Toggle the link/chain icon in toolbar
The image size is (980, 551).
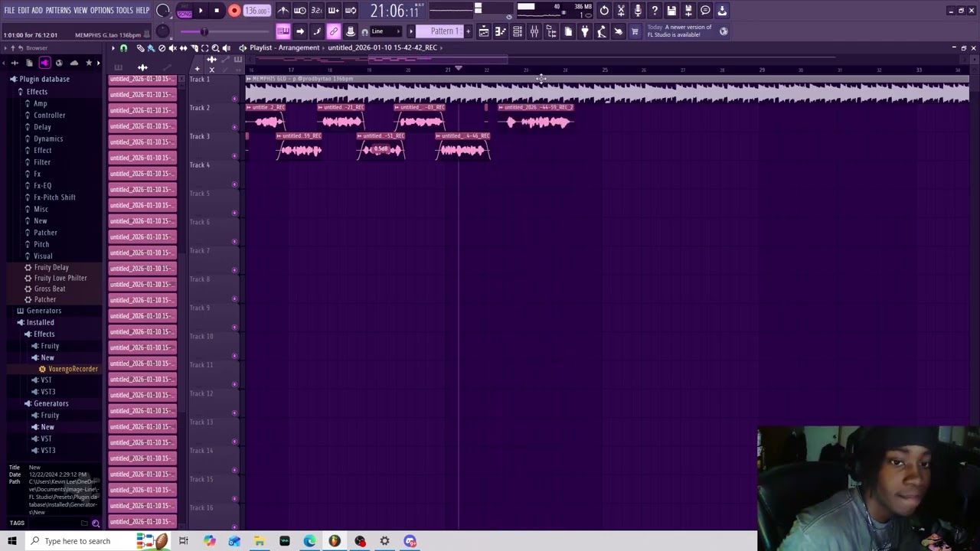(334, 31)
